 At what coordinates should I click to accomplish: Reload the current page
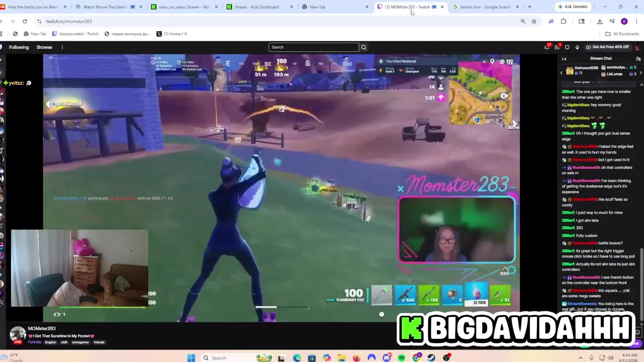tap(25, 21)
